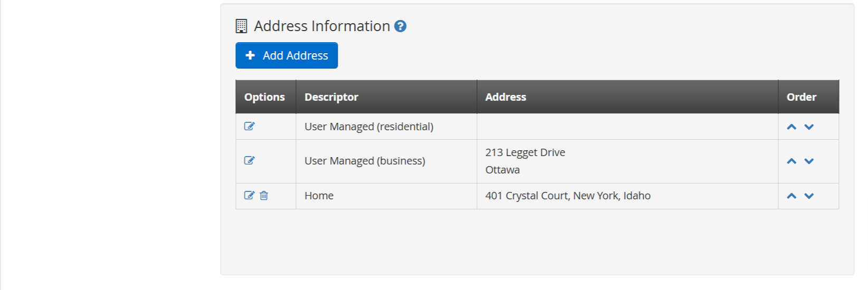Move business address down in order
Screen dimensions: 868x290
pyautogui.click(x=809, y=161)
